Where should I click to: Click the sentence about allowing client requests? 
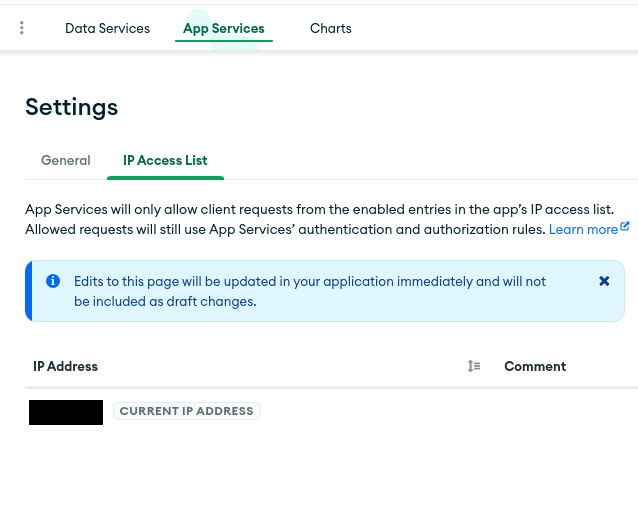(318, 209)
